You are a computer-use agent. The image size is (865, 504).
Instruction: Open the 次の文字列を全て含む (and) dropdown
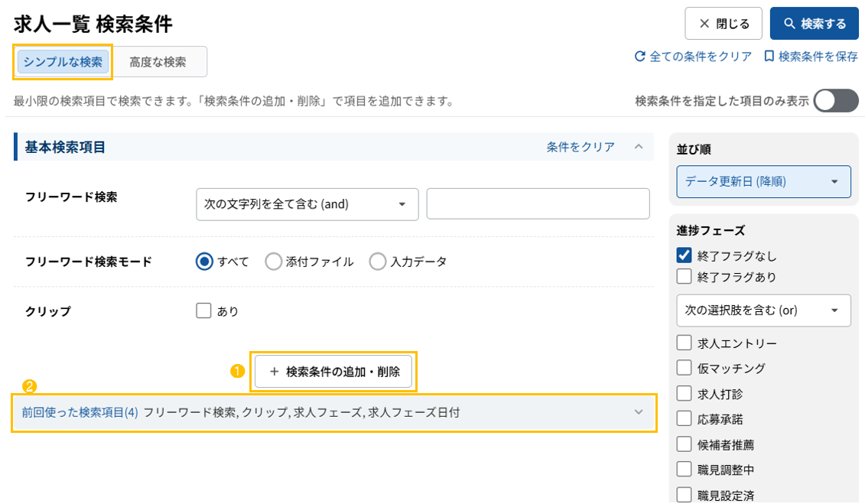pyautogui.click(x=307, y=204)
